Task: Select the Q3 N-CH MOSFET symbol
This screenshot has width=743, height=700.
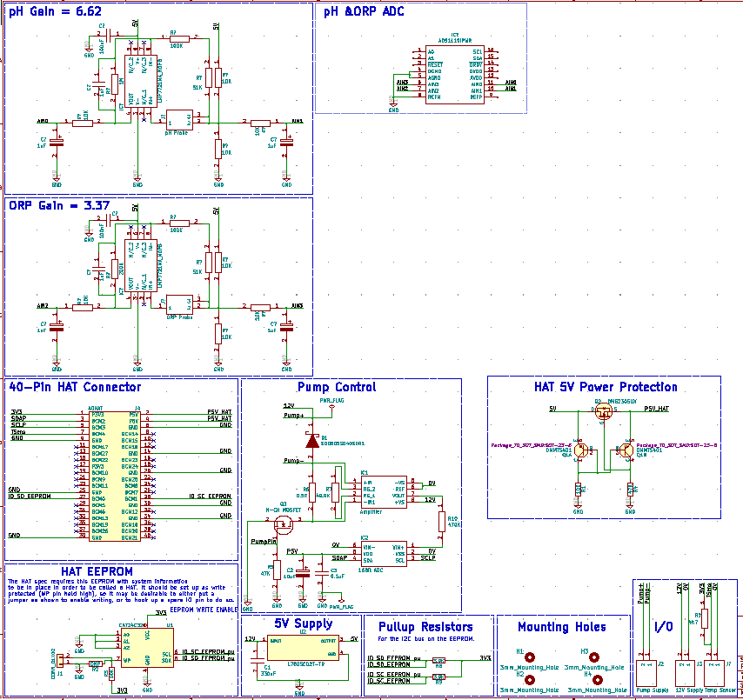Action: [284, 523]
